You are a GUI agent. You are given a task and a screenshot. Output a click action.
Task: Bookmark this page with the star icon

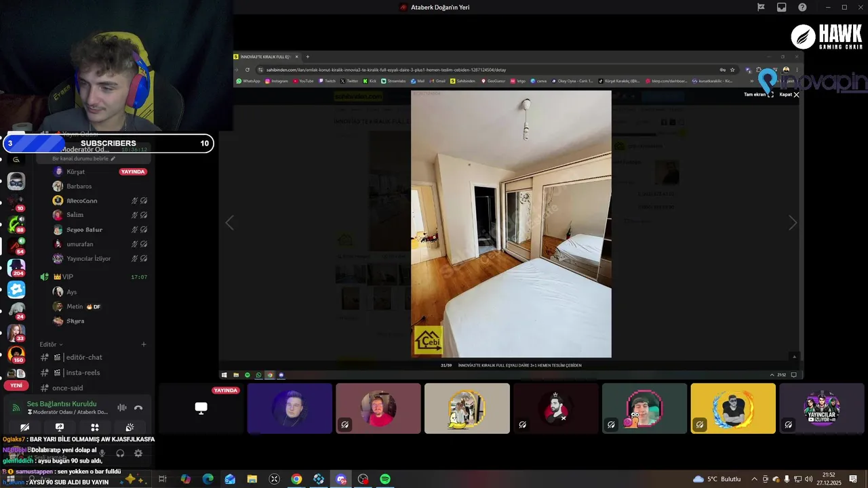[x=732, y=70]
